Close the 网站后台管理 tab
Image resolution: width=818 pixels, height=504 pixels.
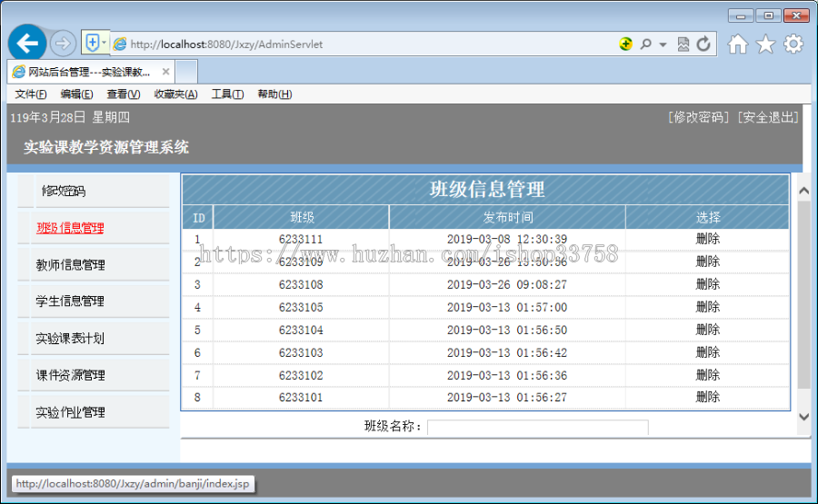165,72
